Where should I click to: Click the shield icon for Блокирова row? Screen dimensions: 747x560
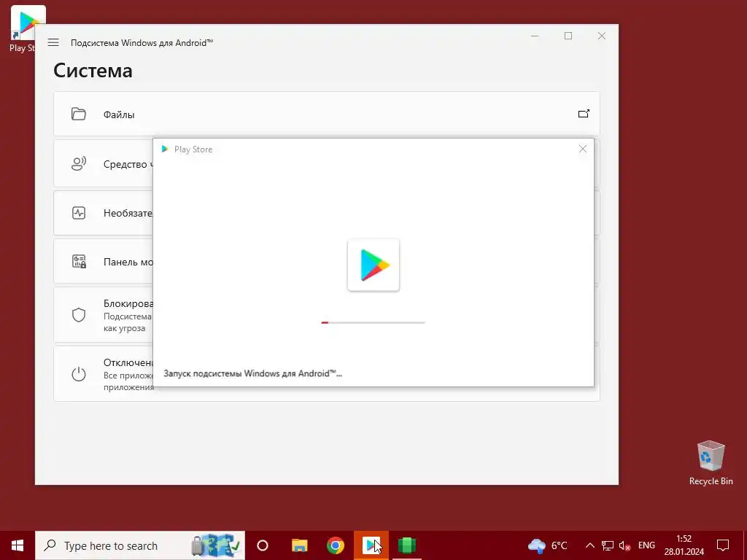(x=79, y=315)
